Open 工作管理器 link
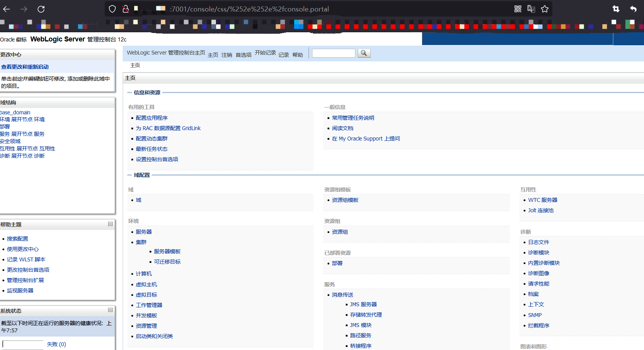This screenshot has height=350, width=644. (x=149, y=305)
